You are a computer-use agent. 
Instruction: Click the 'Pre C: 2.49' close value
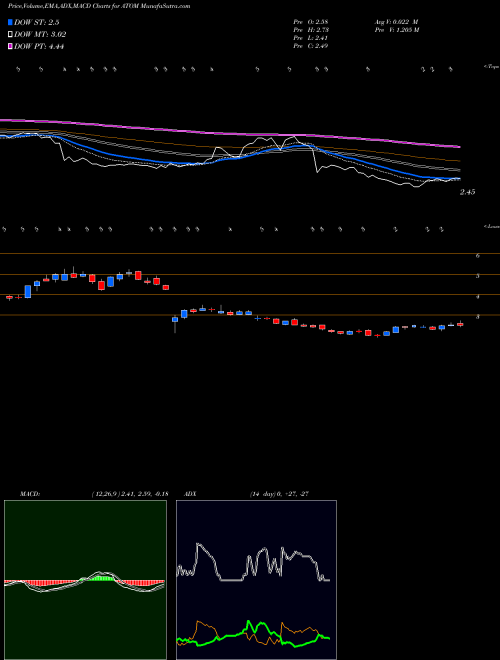pyautogui.click(x=311, y=46)
